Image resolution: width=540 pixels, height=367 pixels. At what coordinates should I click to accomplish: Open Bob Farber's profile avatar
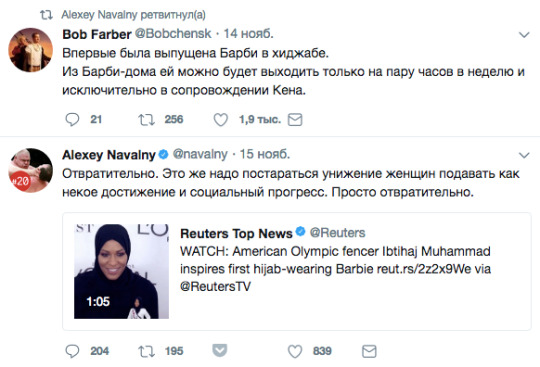click(31, 50)
